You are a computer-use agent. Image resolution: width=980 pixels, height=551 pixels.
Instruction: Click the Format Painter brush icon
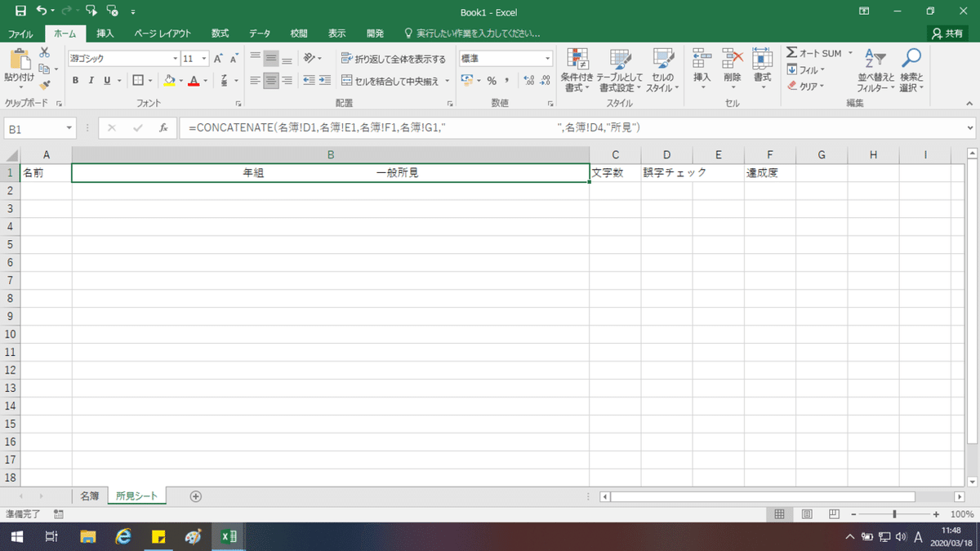[x=45, y=84]
